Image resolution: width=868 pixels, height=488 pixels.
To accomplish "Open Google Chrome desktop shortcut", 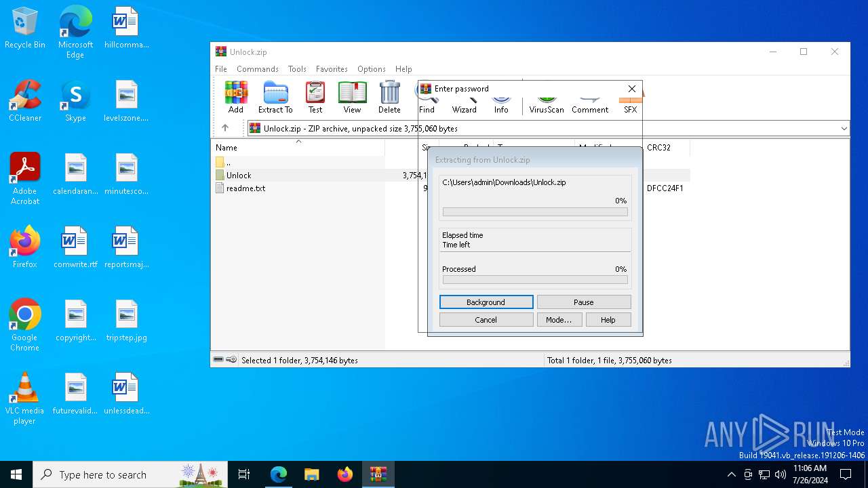I will click(25, 325).
